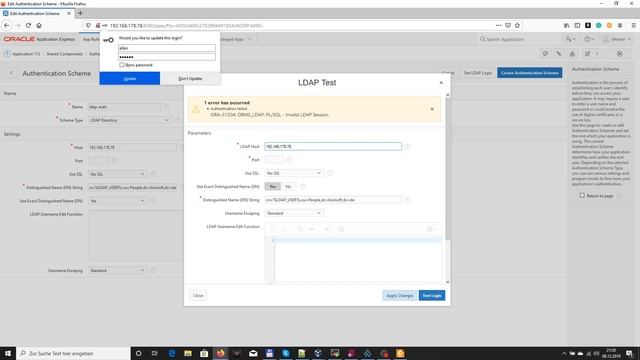
Task: Click Don't Update in password prompt
Action: tap(190, 78)
